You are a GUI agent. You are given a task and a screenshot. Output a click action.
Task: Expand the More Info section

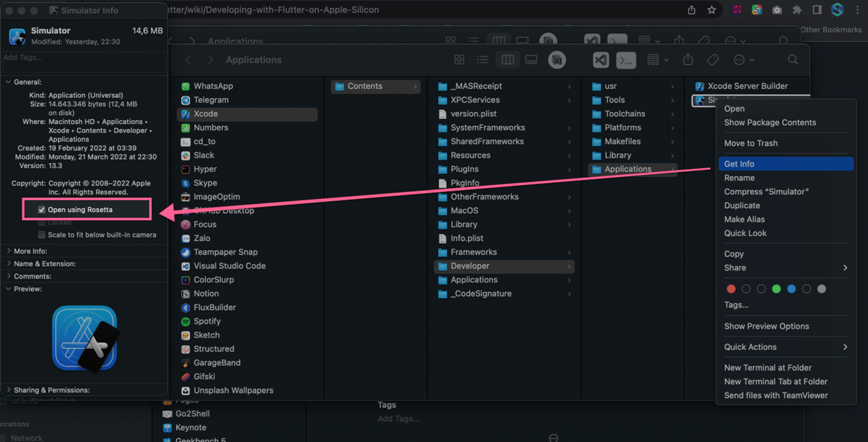click(8, 251)
